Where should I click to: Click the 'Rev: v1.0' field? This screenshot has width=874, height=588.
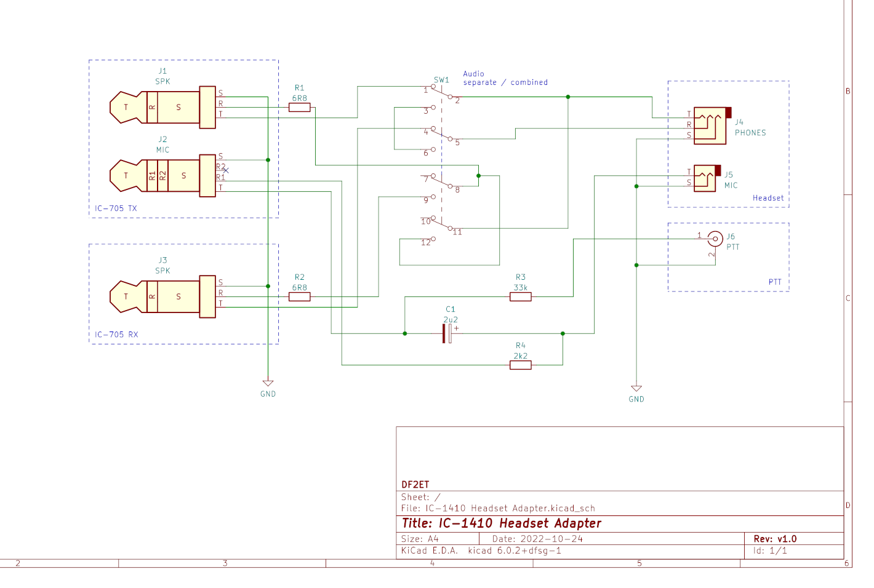tap(775, 539)
